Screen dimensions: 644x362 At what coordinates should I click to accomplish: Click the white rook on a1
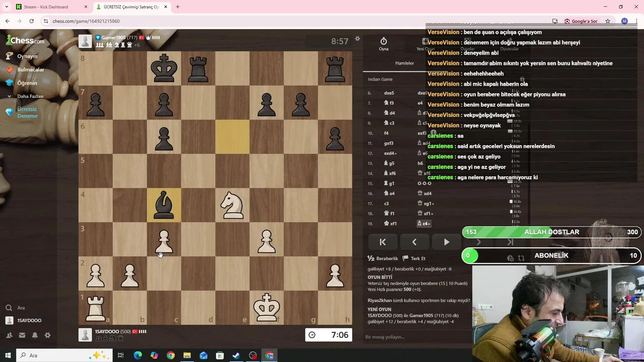96,308
